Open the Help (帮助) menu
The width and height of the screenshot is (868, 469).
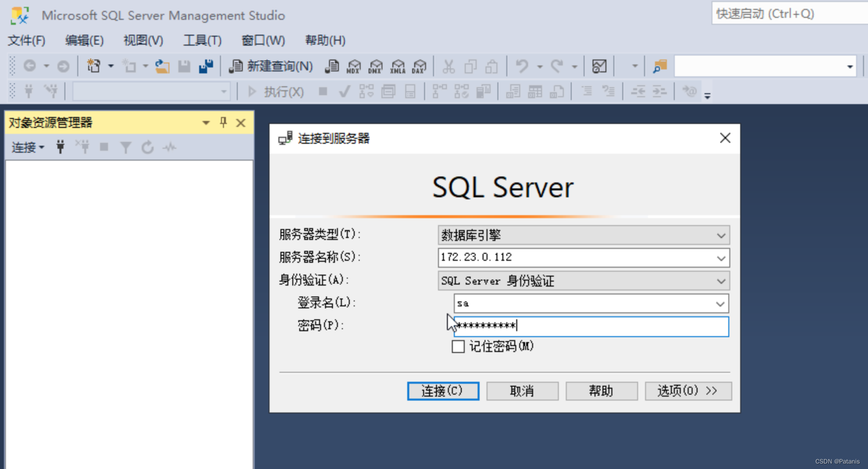[x=325, y=40]
